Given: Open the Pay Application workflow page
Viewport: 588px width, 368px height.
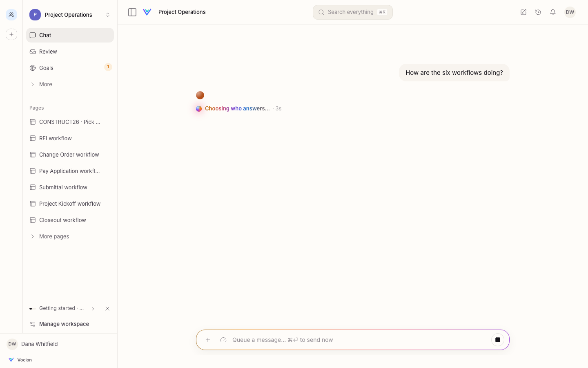Looking at the screenshot, I should [70, 171].
